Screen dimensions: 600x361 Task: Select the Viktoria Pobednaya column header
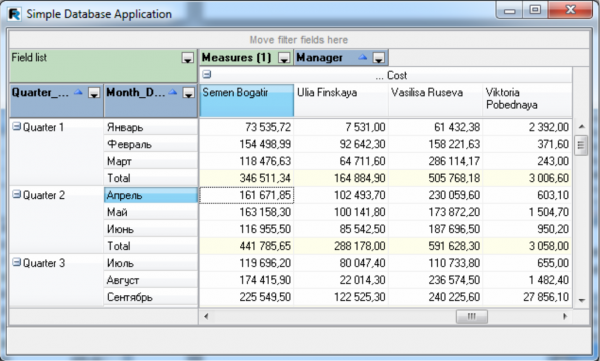click(x=528, y=100)
